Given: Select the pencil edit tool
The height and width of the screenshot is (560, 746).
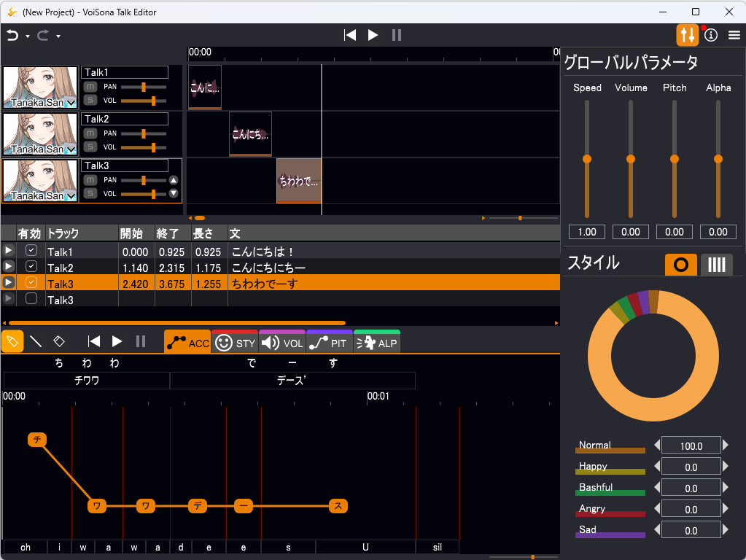Looking at the screenshot, I should [x=12, y=341].
